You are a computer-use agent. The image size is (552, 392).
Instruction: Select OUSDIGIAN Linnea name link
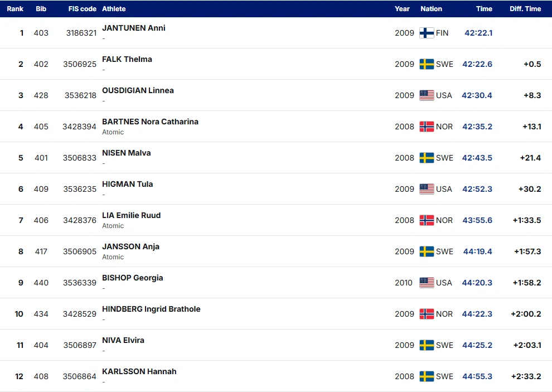138,90
